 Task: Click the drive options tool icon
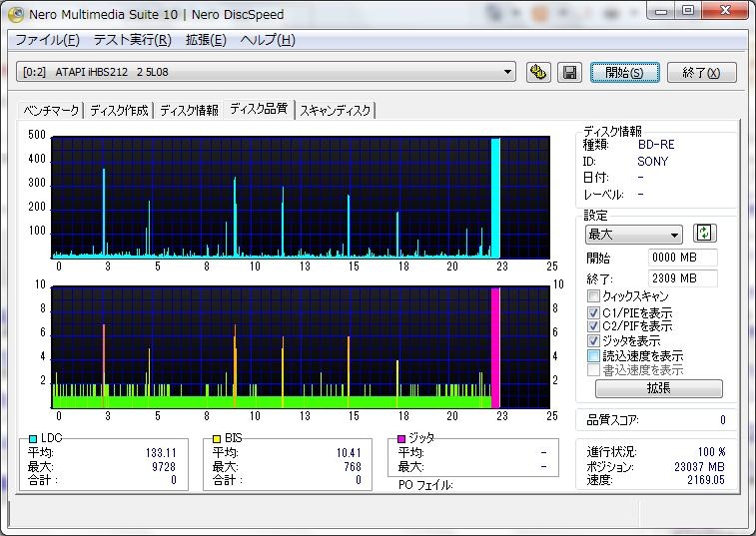click(538, 72)
